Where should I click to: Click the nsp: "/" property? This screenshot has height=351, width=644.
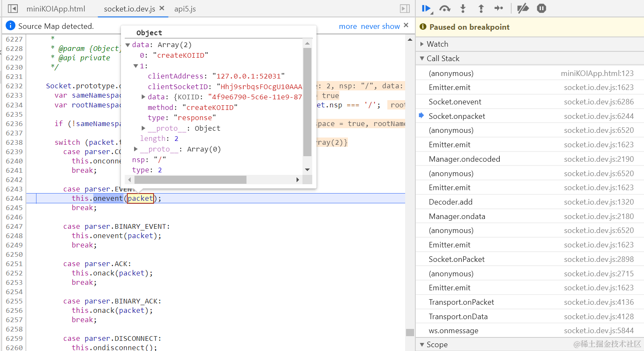(x=149, y=160)
